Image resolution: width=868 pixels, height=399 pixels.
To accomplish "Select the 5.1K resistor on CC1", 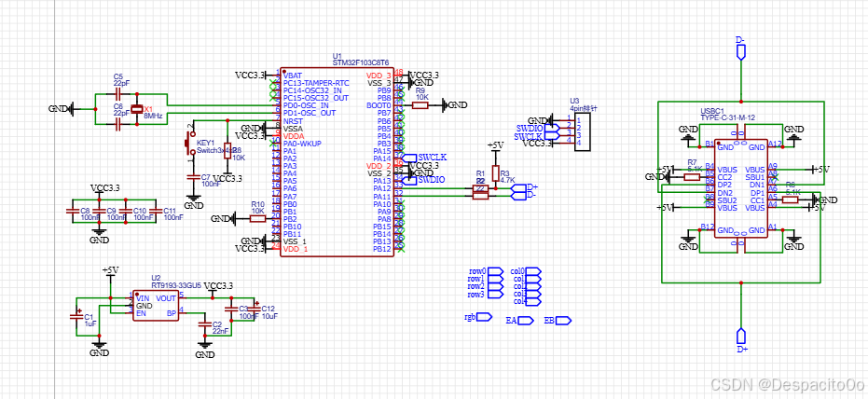I will 791,199.
